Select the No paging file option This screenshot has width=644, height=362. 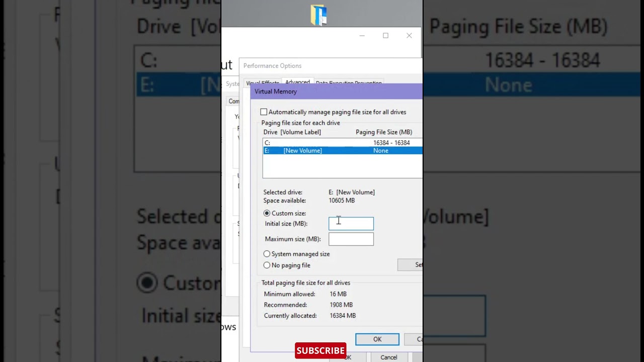coord(267,265)
